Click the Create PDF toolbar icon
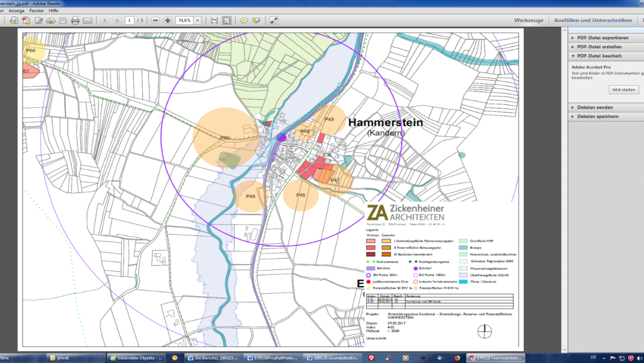This screenshot has height=363, width=644. 26,20
